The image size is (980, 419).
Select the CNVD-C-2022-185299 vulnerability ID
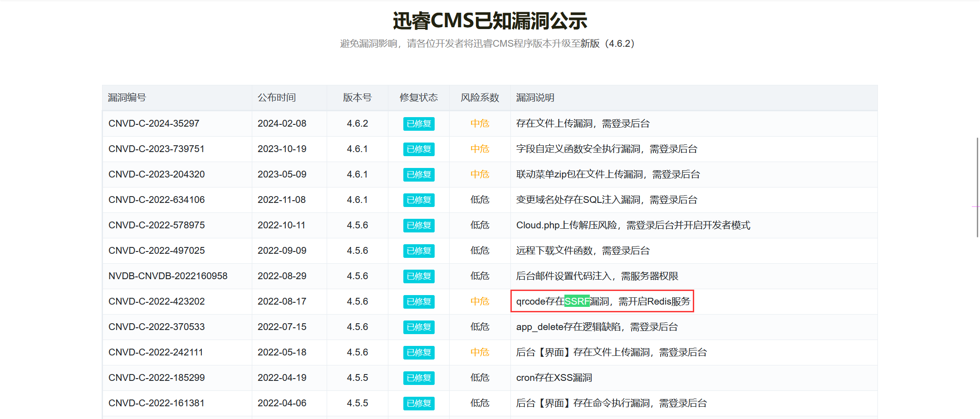[157, 378]
